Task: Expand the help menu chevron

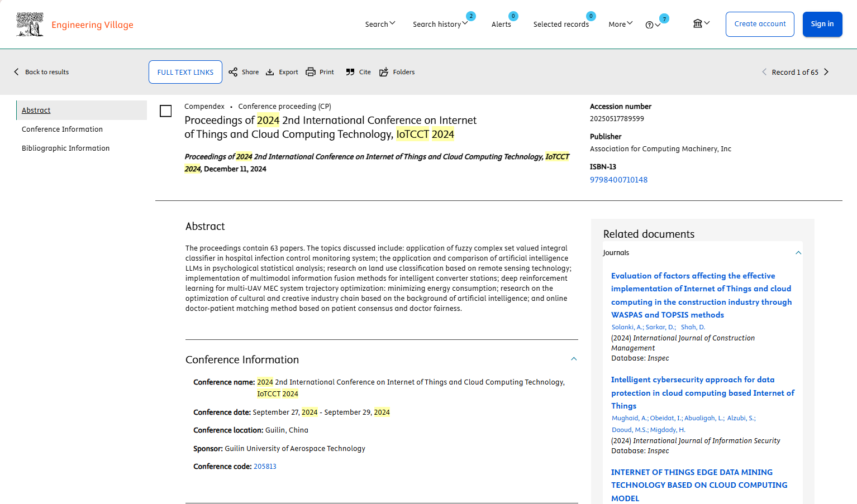Action: (658, 25)
